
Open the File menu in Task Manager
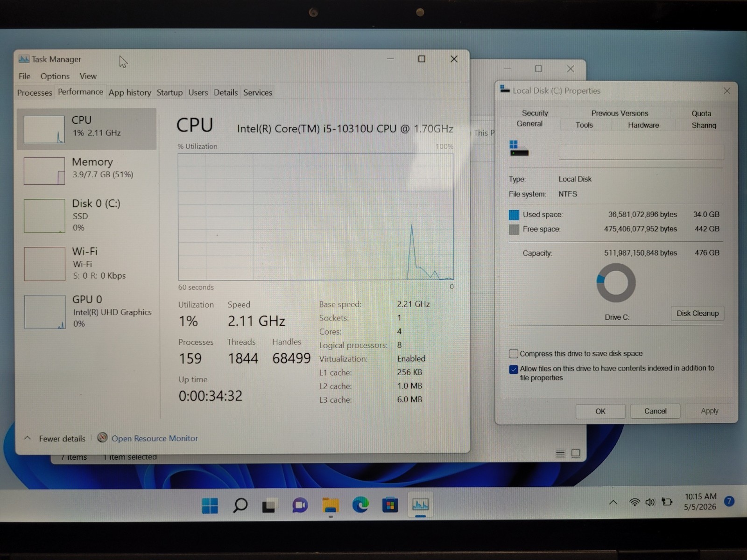24,76
